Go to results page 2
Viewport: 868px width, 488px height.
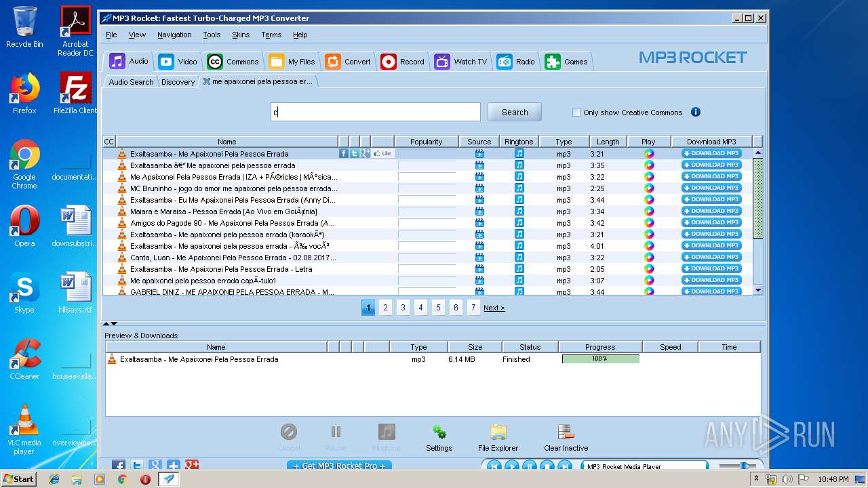click(x=385, y=308)
